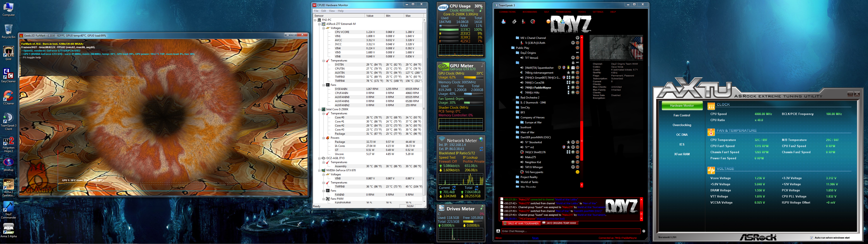The height and width of the screenshot is (244, 868).
Task: Click IP Lookup link in Network Meter
Action: click(x=470, y=157)
